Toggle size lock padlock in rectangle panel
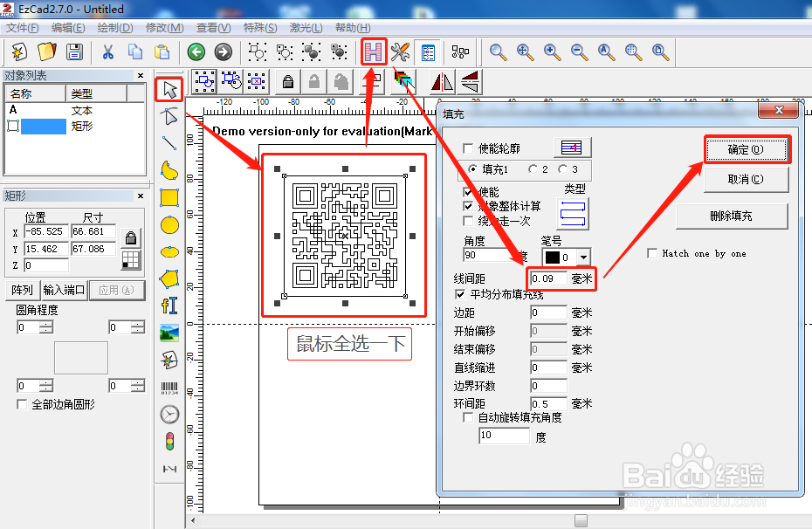The height and width of the screenshot is (529, 812). tap(131, 237)
